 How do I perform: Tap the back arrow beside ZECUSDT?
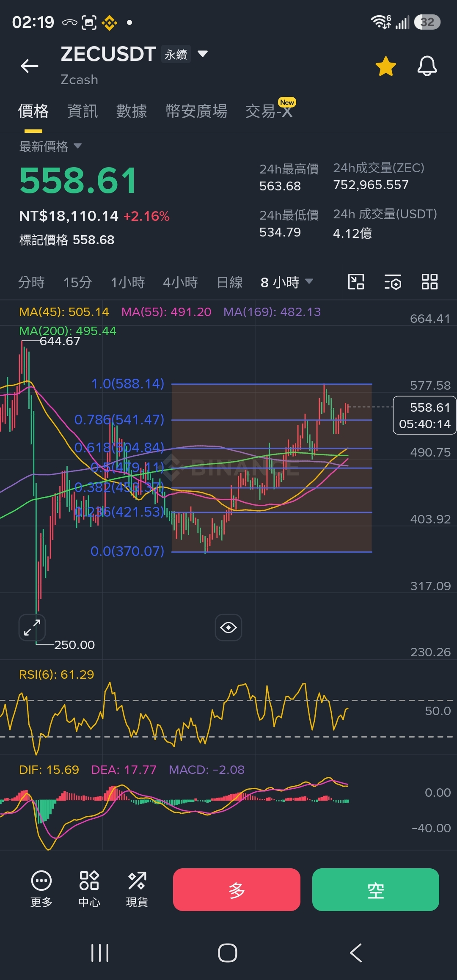point(30,66)
